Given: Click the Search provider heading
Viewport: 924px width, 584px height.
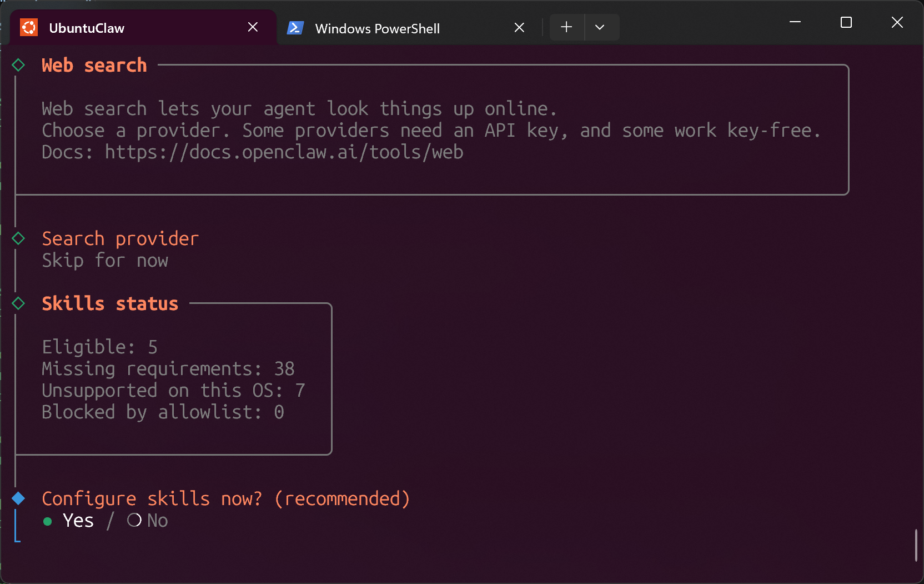Looking at the screenshot, I should point(120,239).
